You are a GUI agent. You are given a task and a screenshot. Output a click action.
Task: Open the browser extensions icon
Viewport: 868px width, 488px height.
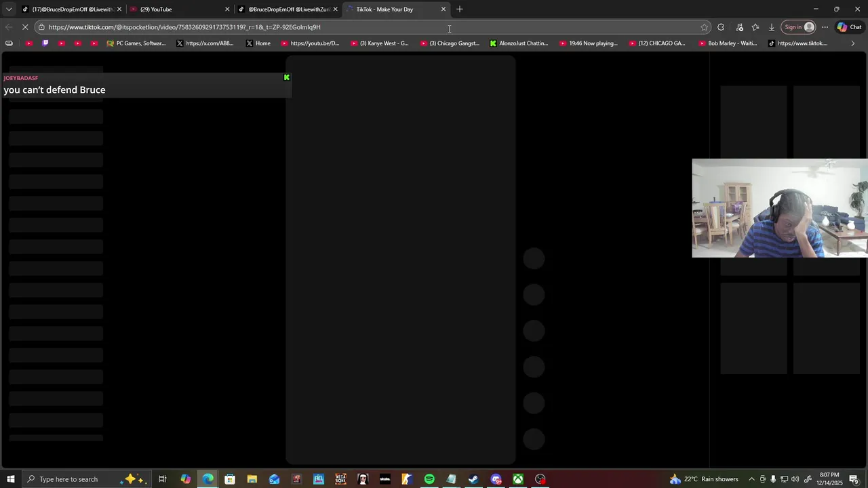pyautogui.click(x=721, y=27)
